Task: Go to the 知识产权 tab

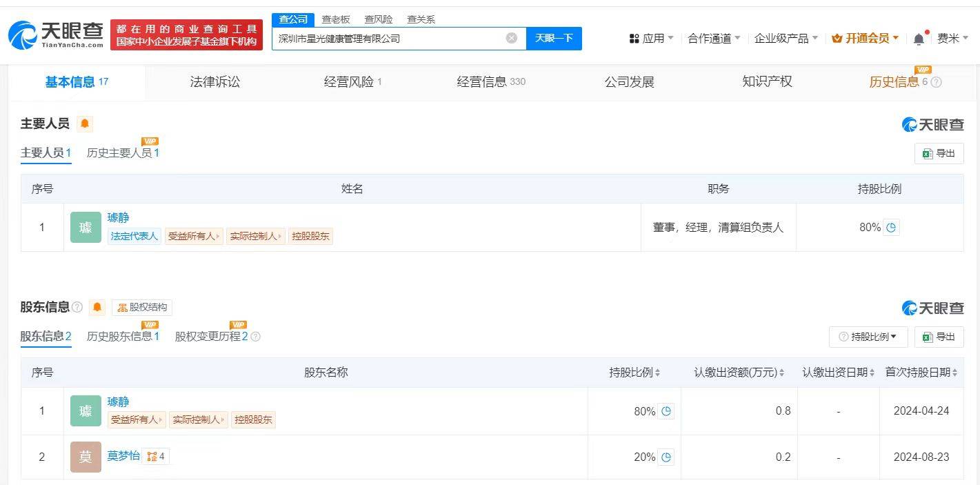Action: click(x=767, y=82)
